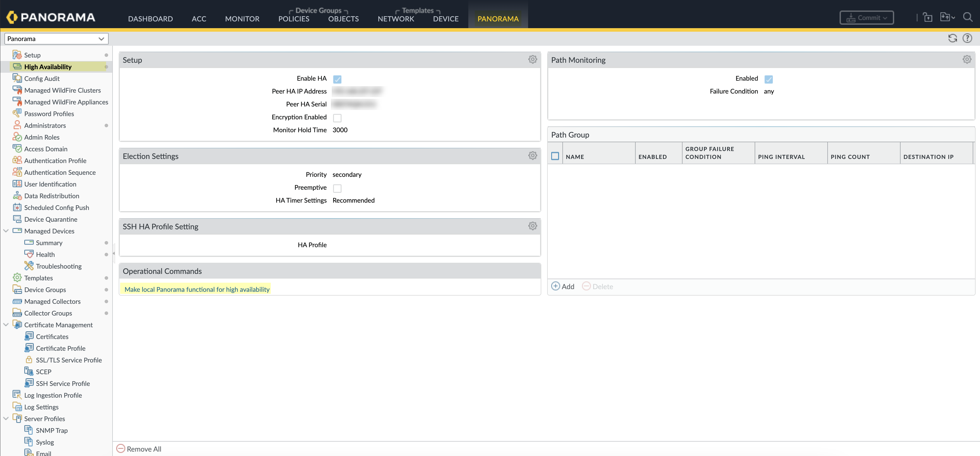Edit Path Monitoring via gear icon
Screen dimensions: 980x456
pyautogui.click(x=967, y=59)
